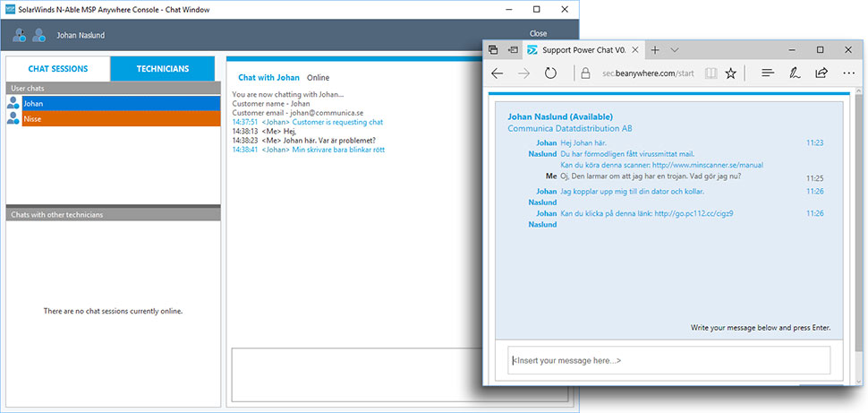The image size is (868, 413).
Task: Close the Support Power Chat tab
Action: (x=635, y=50)
